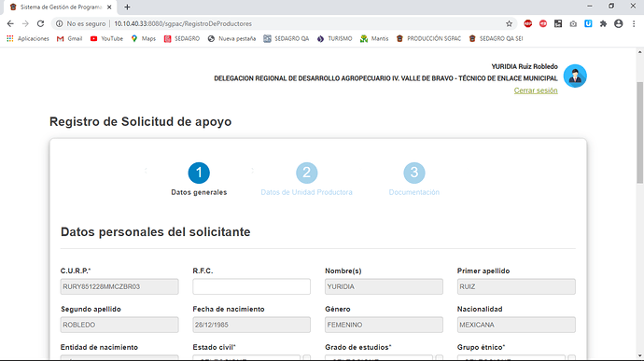
Task: Click the user avatar profile picture
Action: click(575, 76)
